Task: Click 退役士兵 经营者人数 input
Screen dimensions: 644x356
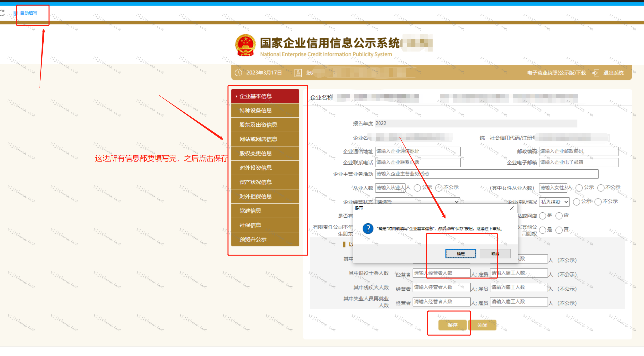Action: click(441, 273)
